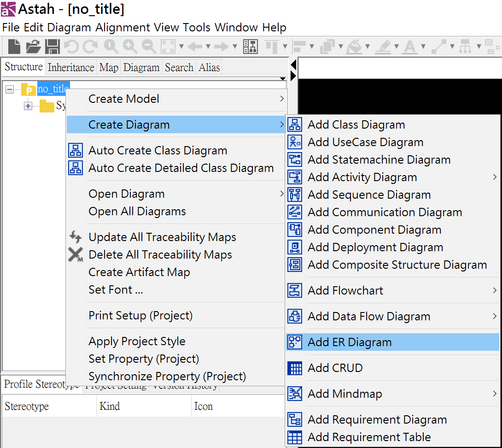Image resolution: width=502 pixels, height=448 pixels.
Task: Open the dropdown beside the Align Top icon
Action: pyautogui.click(x=285, y=47)
